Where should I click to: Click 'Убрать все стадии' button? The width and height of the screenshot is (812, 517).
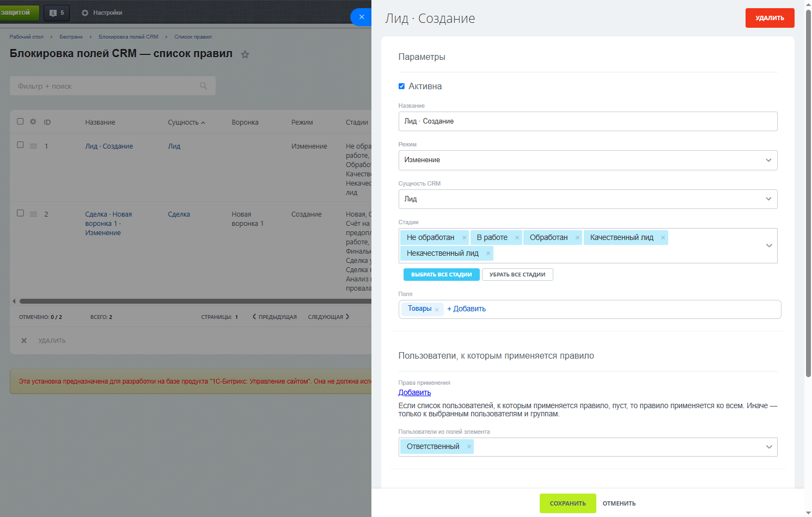pos(517,275)
